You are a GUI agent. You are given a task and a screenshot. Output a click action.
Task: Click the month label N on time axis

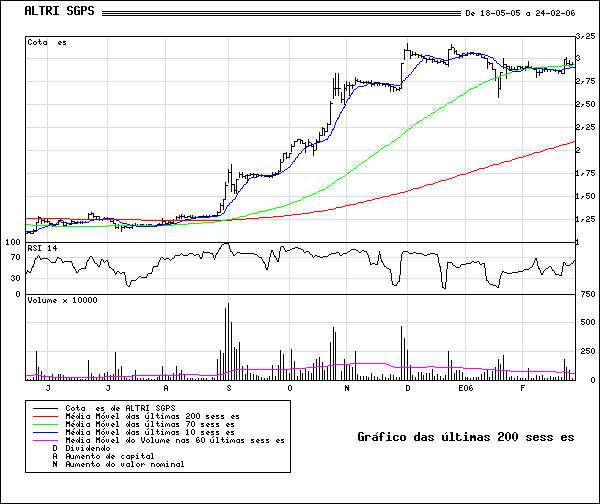coord(347,388)
